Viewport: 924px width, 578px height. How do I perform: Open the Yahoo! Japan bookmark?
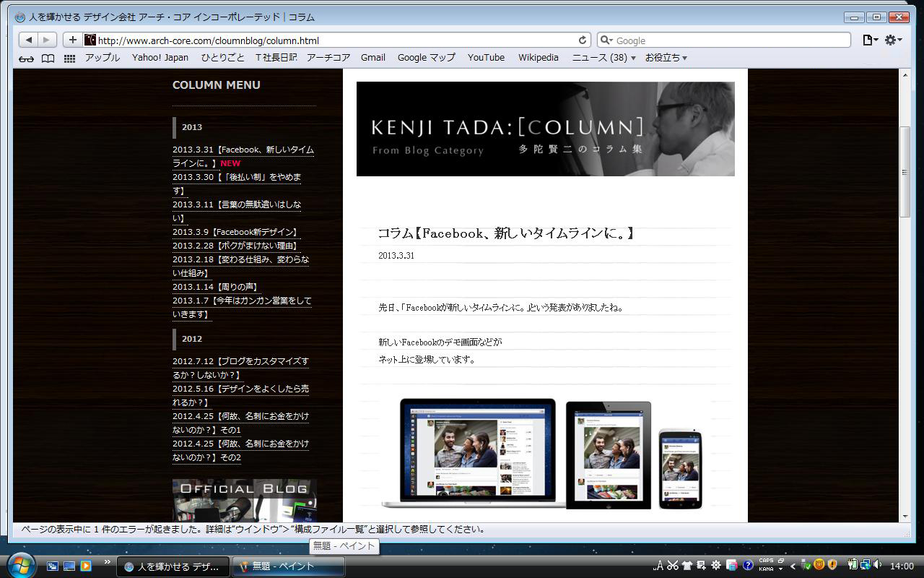pos(160,58)
